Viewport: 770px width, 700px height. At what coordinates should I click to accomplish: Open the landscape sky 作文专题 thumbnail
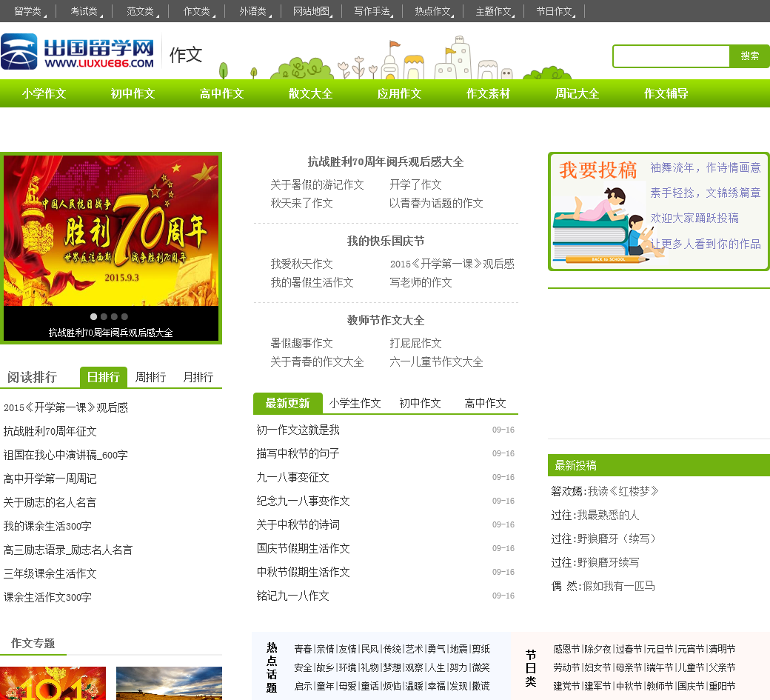tap(169, 683)
